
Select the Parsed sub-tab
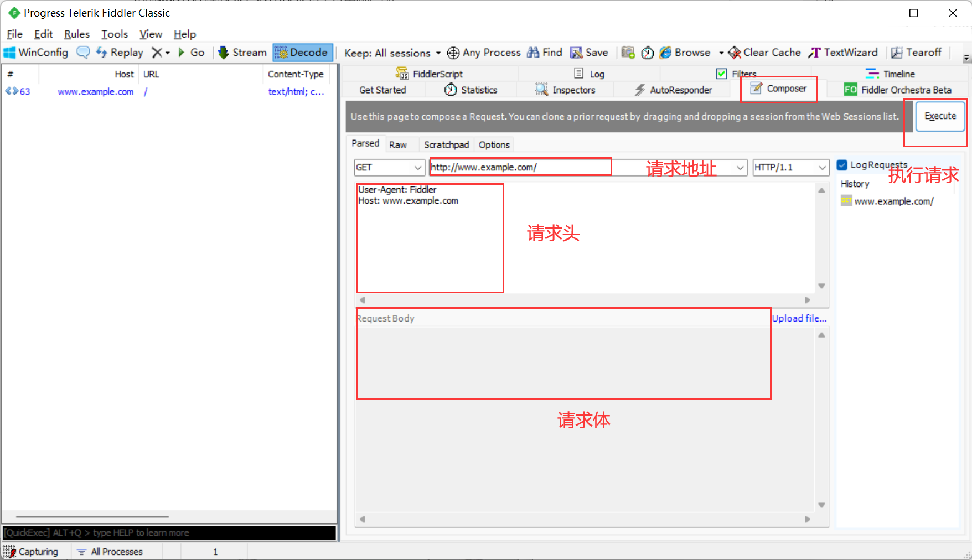coord(365,143)
